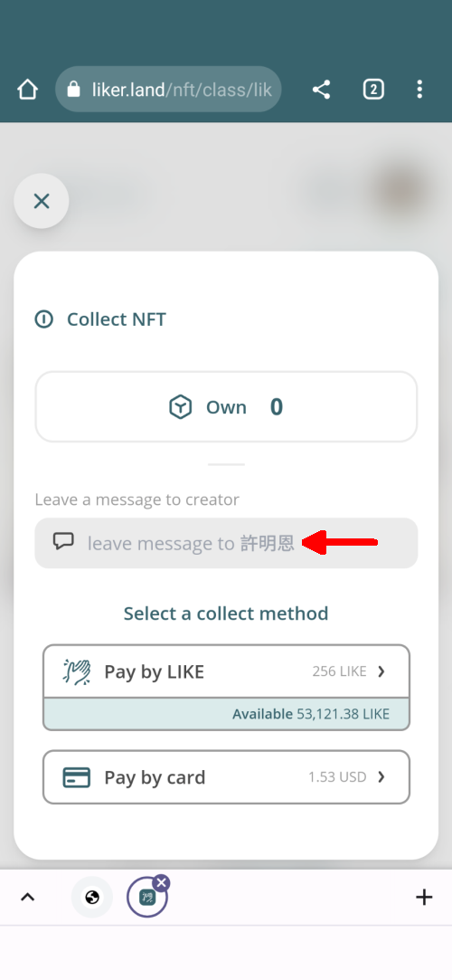Expand the chevron next to 256 LIKE
Image resolution: width=452 pixels, height=980 pixels.
381,671
